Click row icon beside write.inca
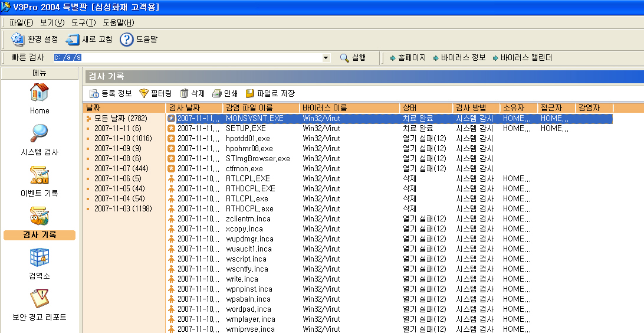Screen dimensions: 644x333 point(171,279)
